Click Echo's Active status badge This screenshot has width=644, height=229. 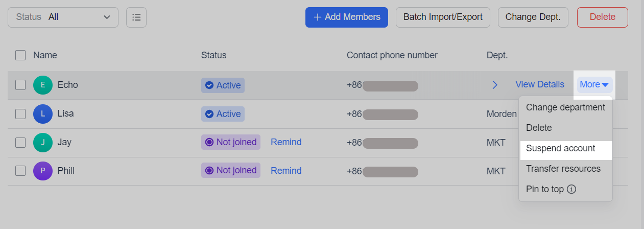tap(223, 85)
